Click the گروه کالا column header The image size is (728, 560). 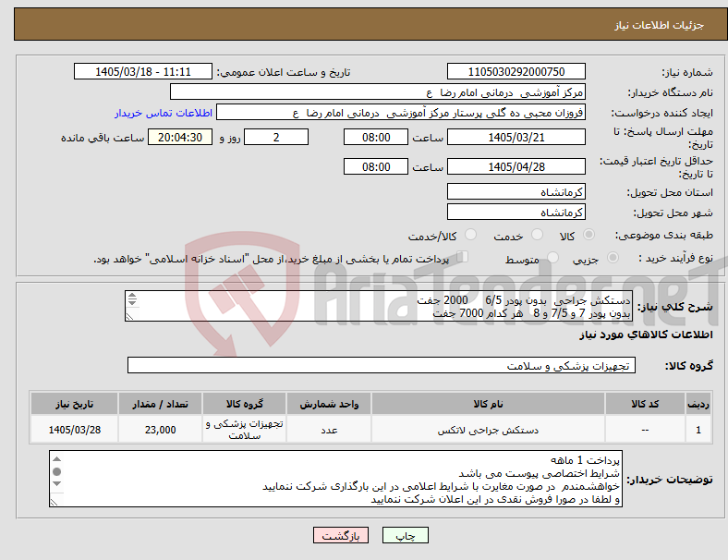244,404
